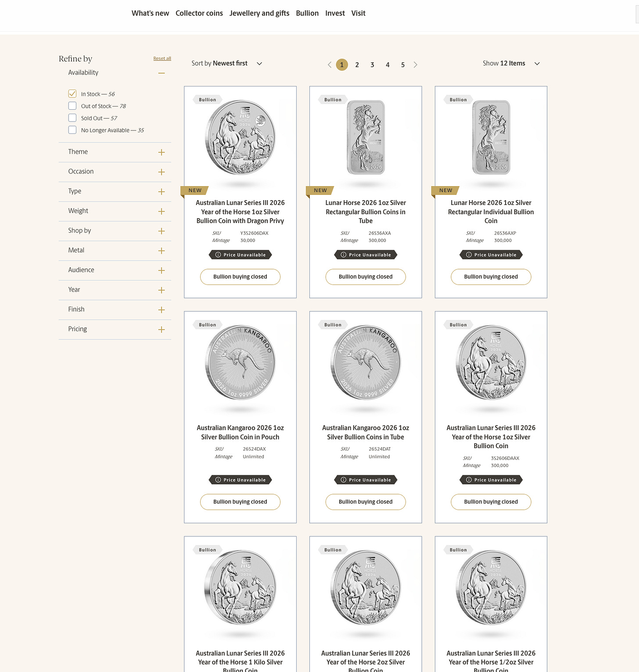639x672 pixels.
Task: Click Bullion buying closed on Kangaroo Coins in Tube
Action: [x=366, y=502]
